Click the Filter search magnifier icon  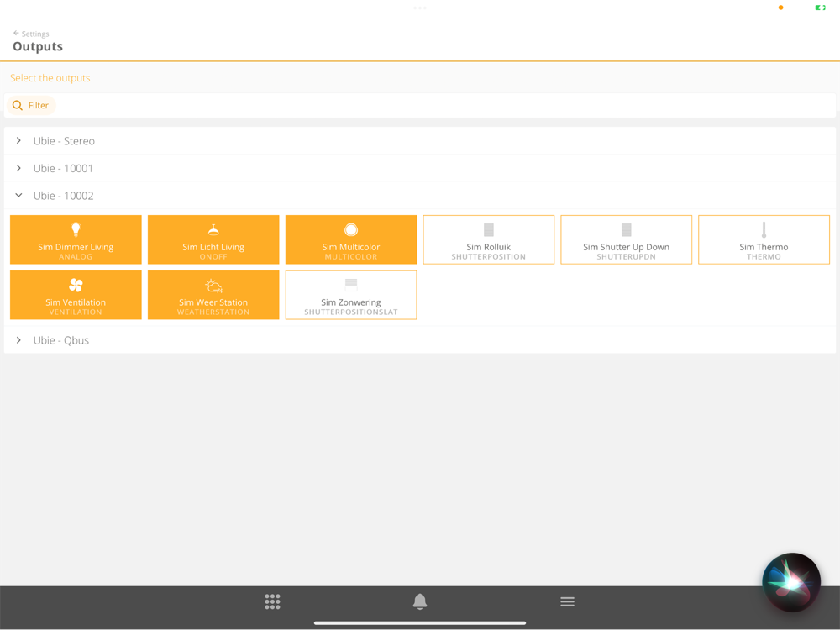pos(18,106)
